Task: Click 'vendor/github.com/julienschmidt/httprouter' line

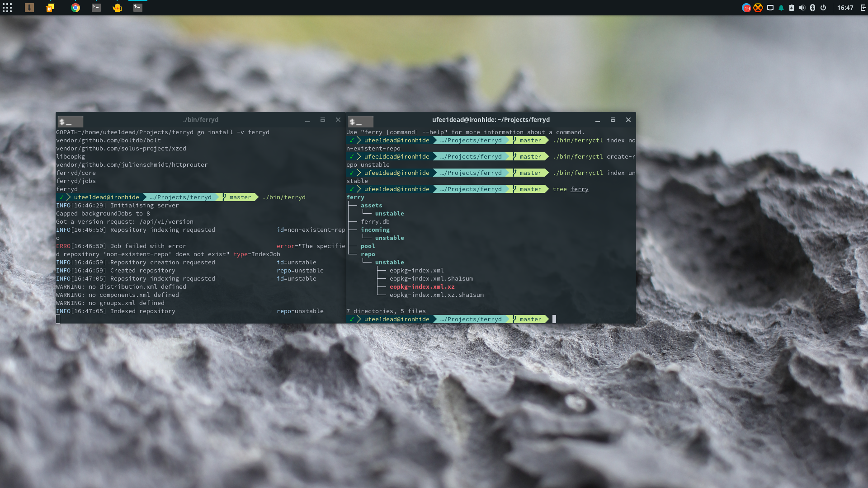Action: (x=132, y=165)
